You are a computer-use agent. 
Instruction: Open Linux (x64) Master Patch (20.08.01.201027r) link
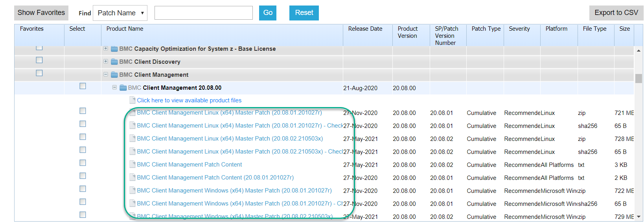pyautogui.click(x=229, y=113)
